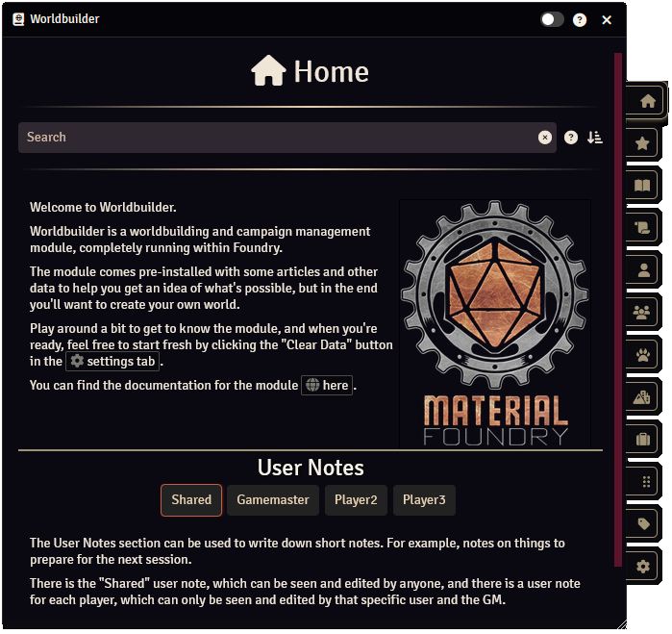Clear the search field with x icon

(x=545, y=138)
